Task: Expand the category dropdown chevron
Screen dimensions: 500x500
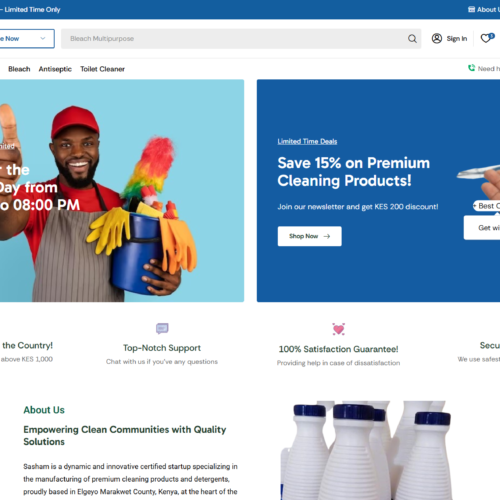Action: pyautogui.click(x=43, y=38)
